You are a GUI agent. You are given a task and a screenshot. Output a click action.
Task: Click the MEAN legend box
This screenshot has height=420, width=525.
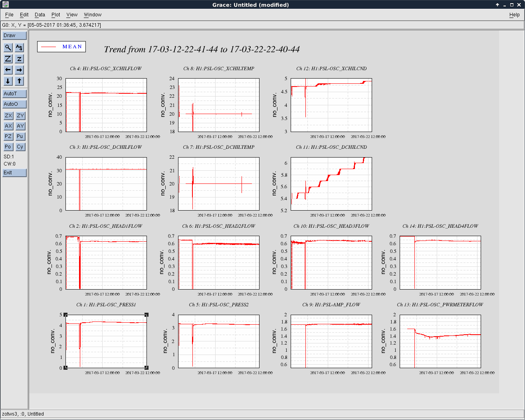[61, 47]
